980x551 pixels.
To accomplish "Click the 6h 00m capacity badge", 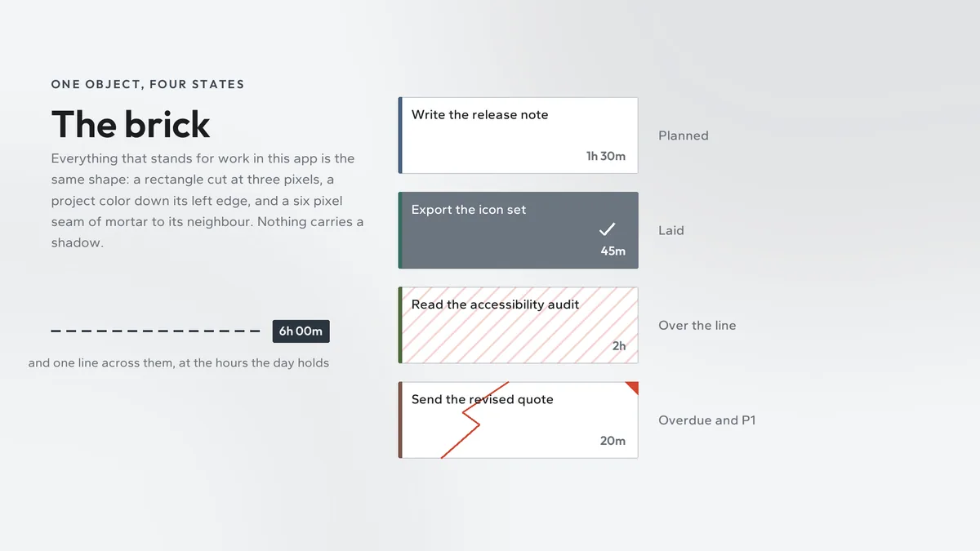I will pyautogui.click(x=301, y=331).
